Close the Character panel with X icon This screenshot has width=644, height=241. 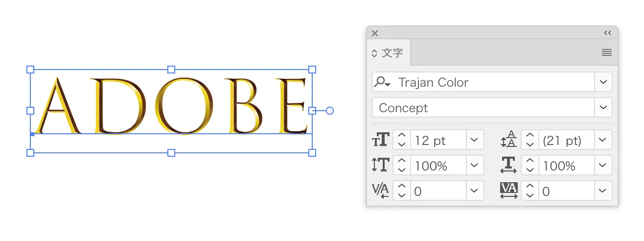click(x=375, y=33)
